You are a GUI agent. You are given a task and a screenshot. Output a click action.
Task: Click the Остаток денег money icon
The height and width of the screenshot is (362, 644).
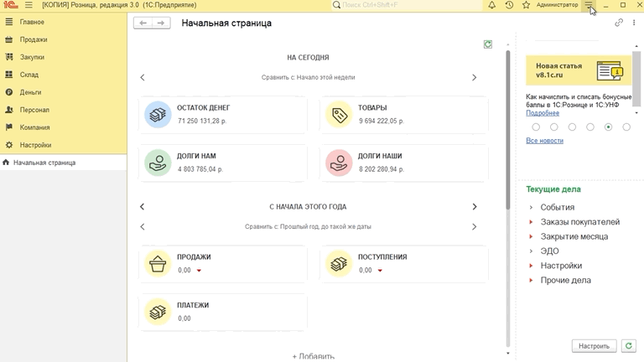click(158, 115)
